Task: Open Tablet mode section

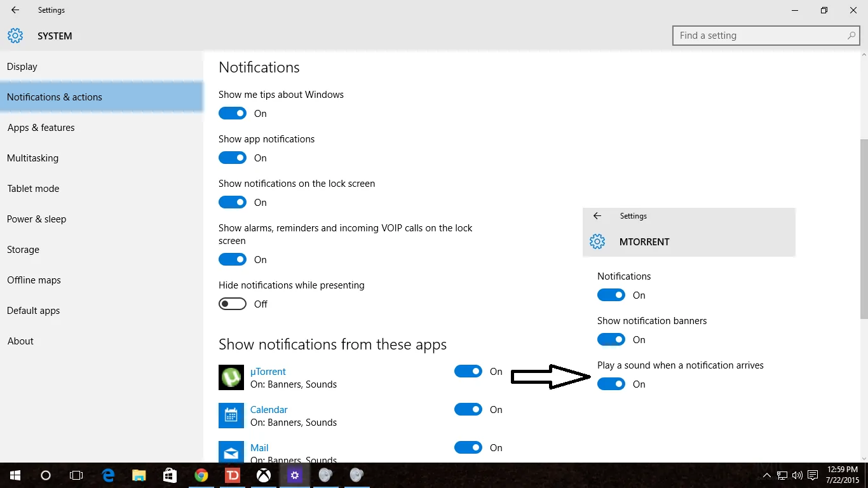Action: 102,188
